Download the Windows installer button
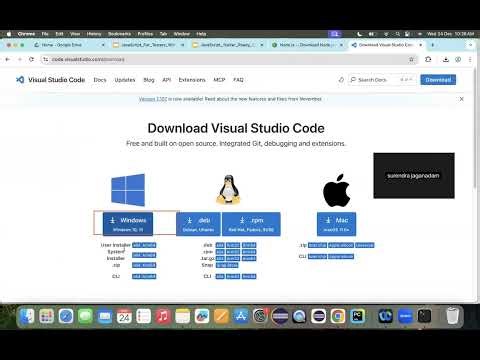 pos(128,224)
